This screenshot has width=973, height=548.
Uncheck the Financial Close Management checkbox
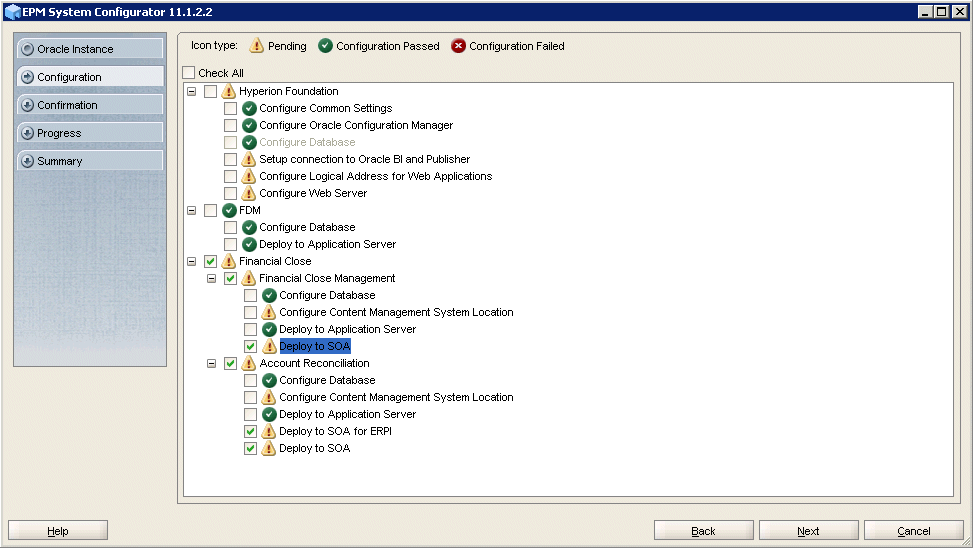pyautogui.click(x=230, y=278)
